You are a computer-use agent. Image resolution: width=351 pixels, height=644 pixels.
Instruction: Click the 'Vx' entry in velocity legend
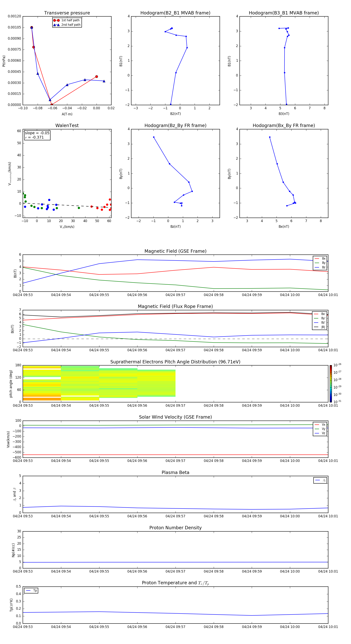click(x=320, y=424)
